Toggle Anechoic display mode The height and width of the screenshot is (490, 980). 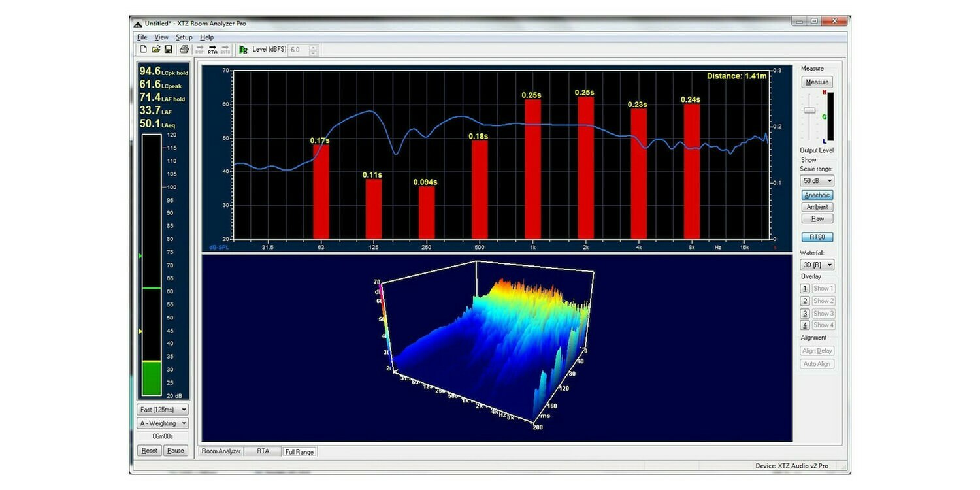(x=817, y=195)
